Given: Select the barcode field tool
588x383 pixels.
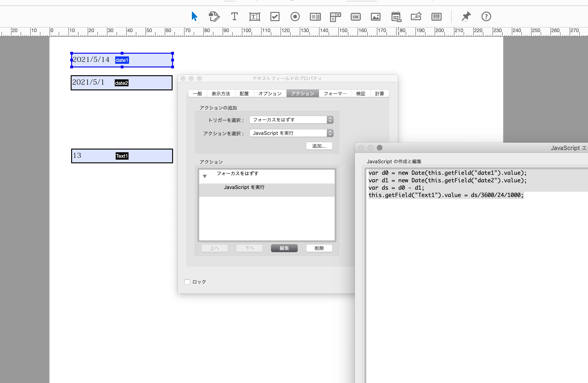Looking at the screenshot, I should pyautogui.click(x=436, y=17).
